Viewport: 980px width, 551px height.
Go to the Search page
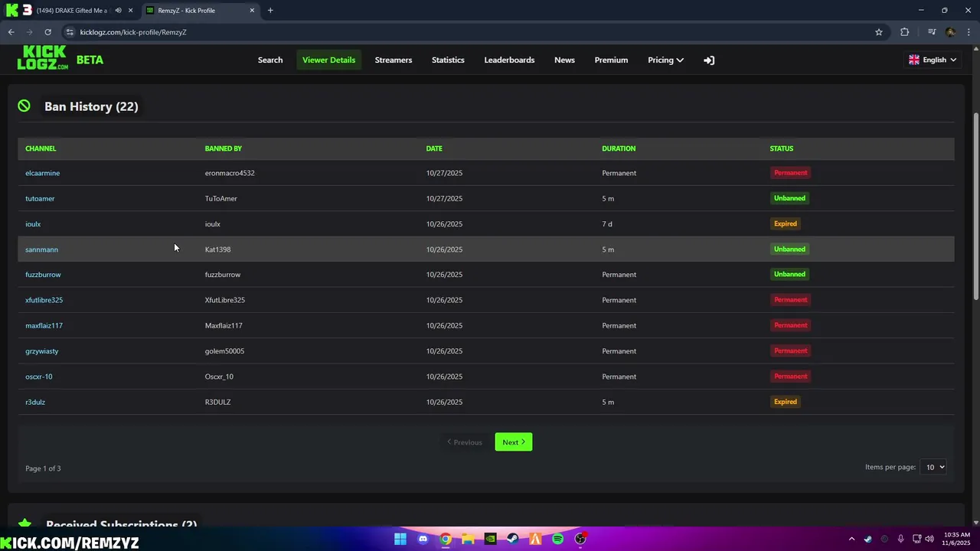(270, 60)
